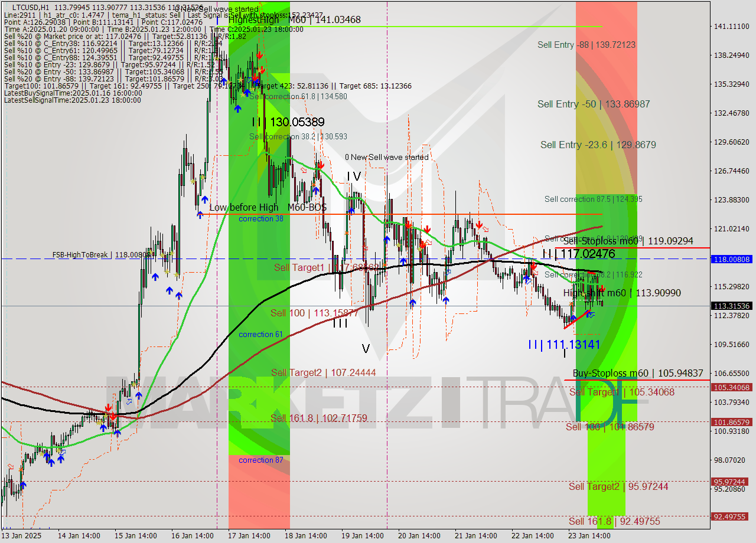Click the 'LatestSellSignalTime:2025.01.23 18:00:00' line
Screen dimensions: 756x543
[x=72, y=100]
